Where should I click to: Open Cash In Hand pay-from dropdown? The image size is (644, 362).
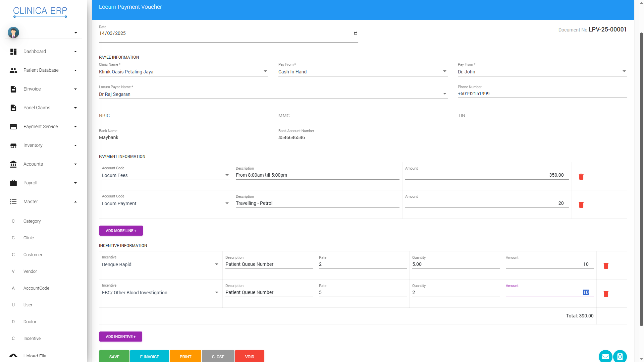(x=444, y=71)
